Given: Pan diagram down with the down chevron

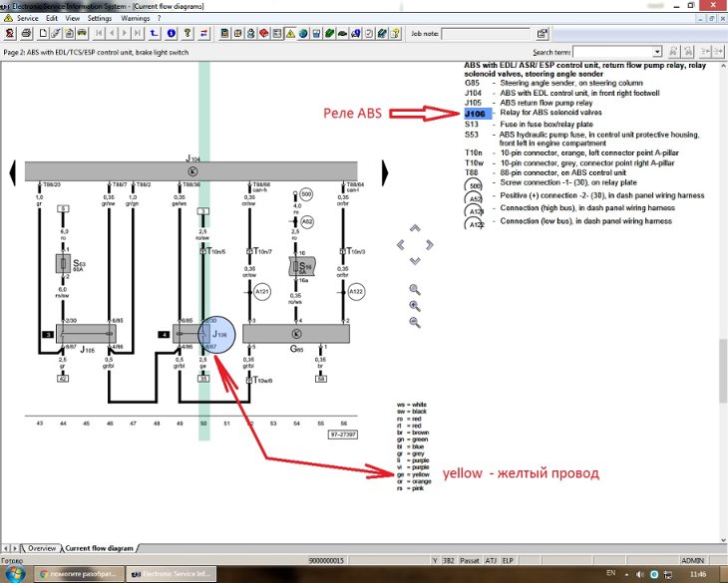Looking at the screenshot, I should pos(415,261).
